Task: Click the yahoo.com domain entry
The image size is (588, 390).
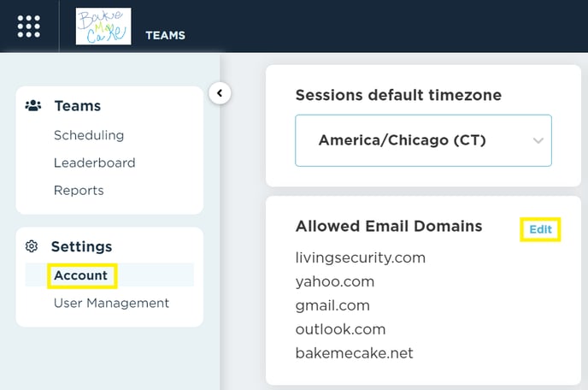Action: (335, 282)
